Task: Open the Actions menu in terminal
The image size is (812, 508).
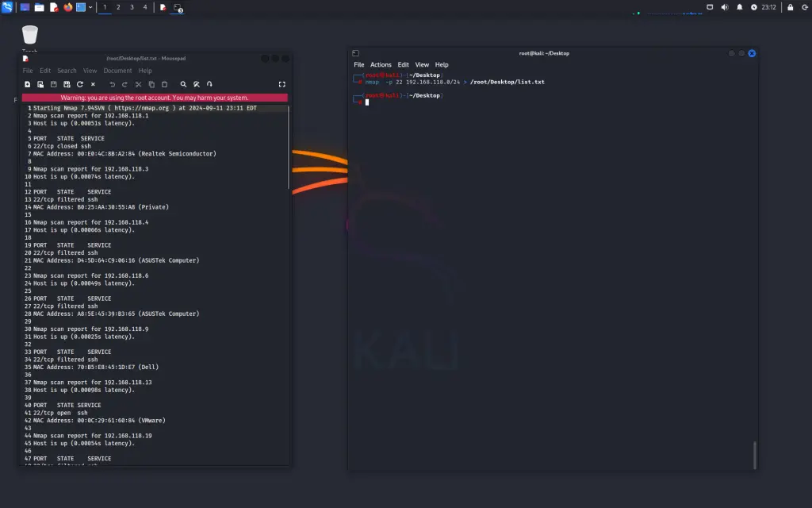Action: (381, 65)
